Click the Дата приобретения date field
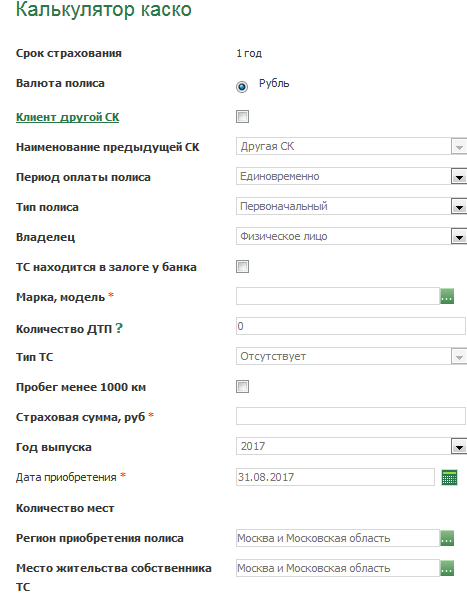 [x=335, y=477]
